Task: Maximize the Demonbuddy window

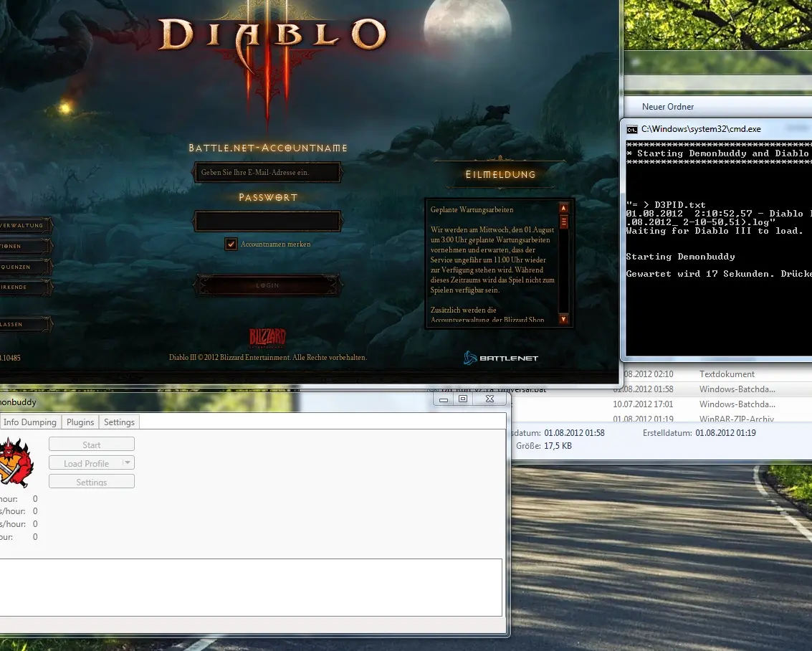Action: pos(463,399)
